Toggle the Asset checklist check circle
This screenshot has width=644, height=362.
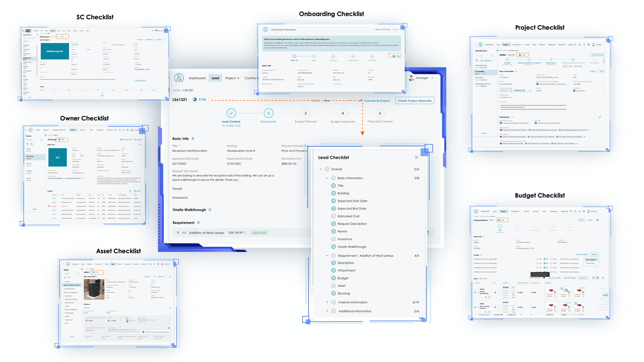[333, 286]
